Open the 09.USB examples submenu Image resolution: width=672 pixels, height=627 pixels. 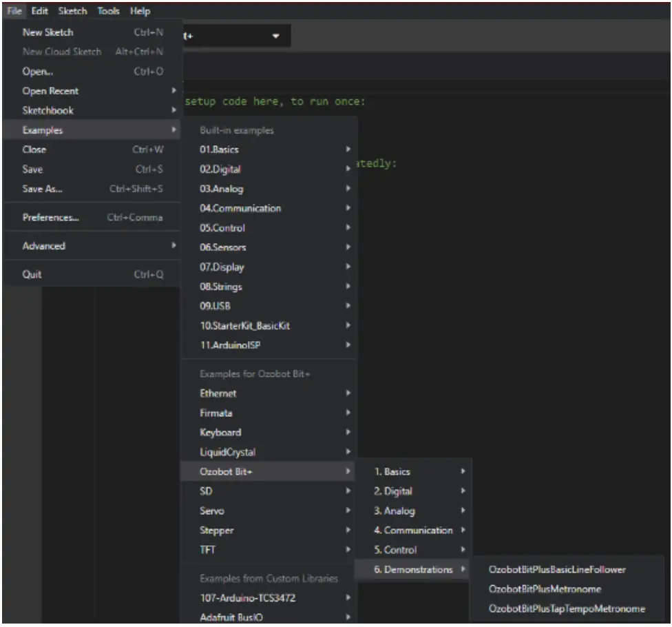coord(270,306)
